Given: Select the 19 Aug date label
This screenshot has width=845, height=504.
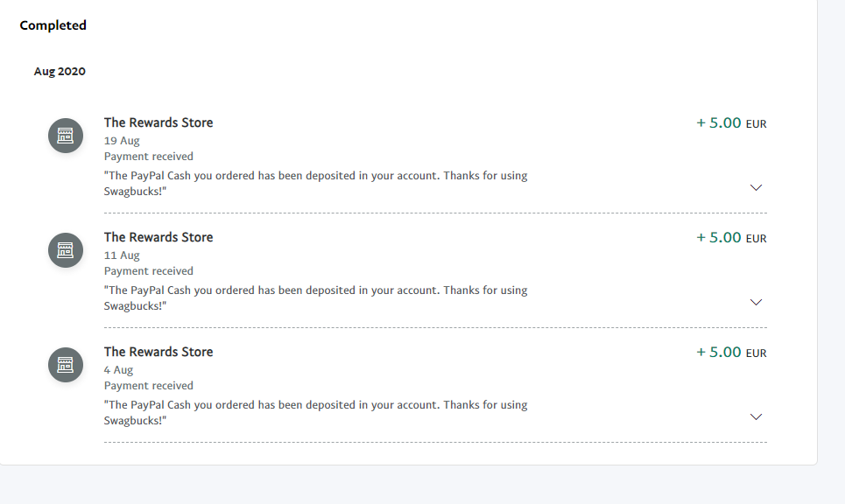Looking at the screenshot, I should click(122, 141).
